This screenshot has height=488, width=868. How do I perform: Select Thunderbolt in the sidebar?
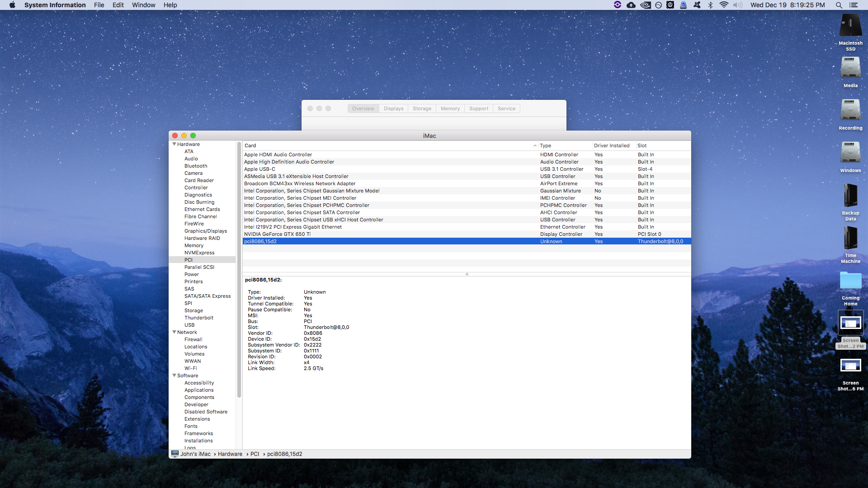click(x=198, y=318)
